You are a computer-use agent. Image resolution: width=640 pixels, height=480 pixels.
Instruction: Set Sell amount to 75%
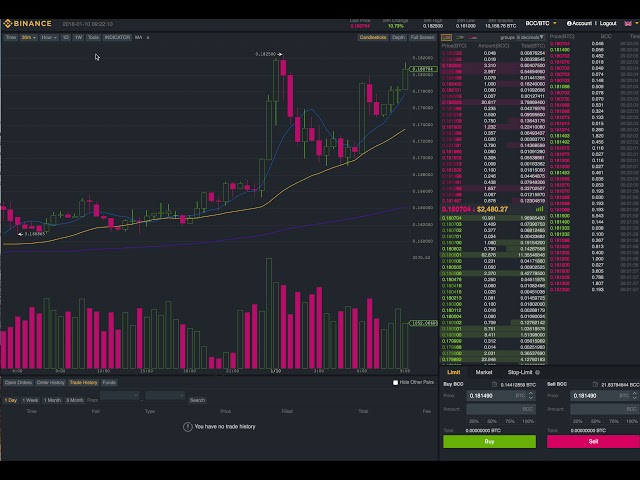click(x=614, y=421)
